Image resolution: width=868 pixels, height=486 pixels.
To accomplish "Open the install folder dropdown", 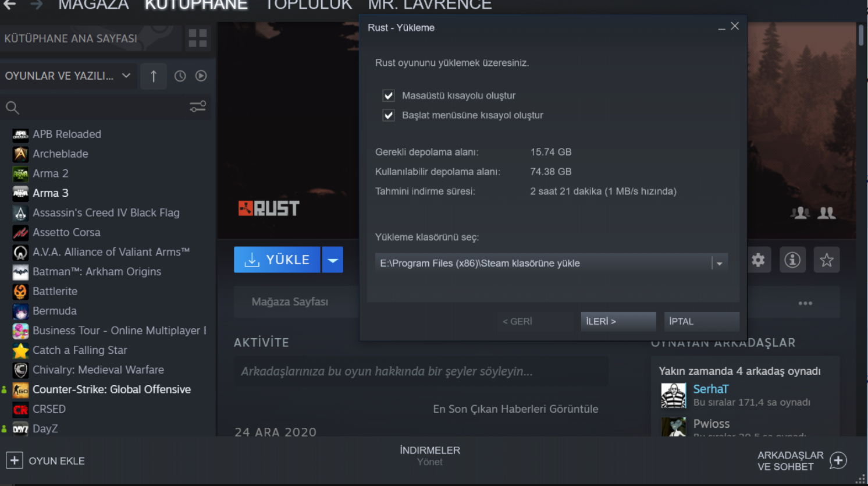I will click(720, 263).
